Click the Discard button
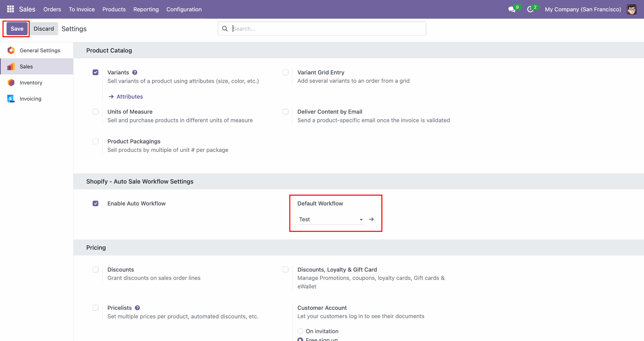Viewport: 644px width, 341px height. [x=44, y=29]
